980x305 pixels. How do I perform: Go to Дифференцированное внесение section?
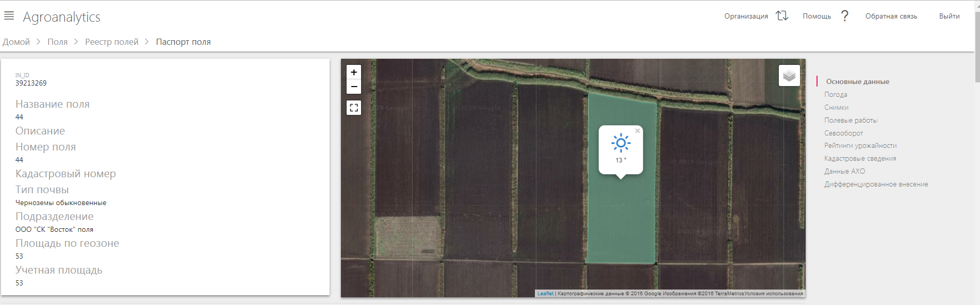coord(876,184)
